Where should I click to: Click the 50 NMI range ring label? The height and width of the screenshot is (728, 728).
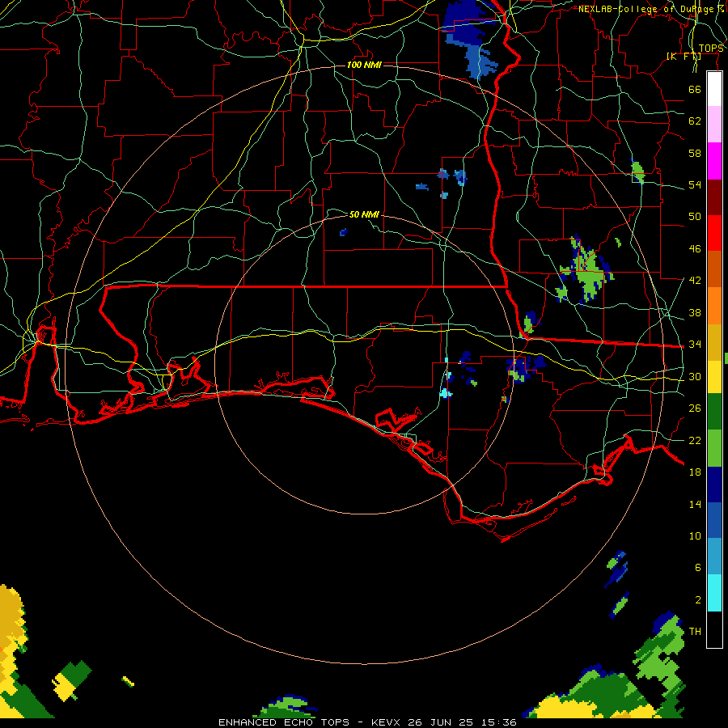click(x=364, y=214)
